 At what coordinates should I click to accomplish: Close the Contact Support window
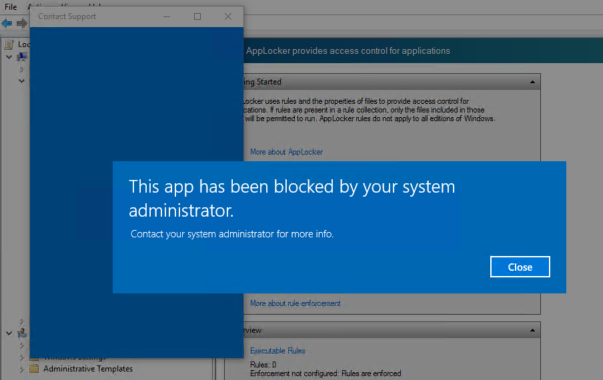pos(228,17)
